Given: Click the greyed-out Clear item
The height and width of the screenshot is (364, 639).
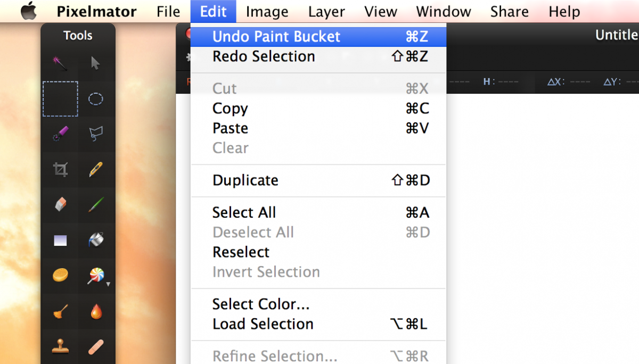Looking at the screenshot, I should [318, 148].
